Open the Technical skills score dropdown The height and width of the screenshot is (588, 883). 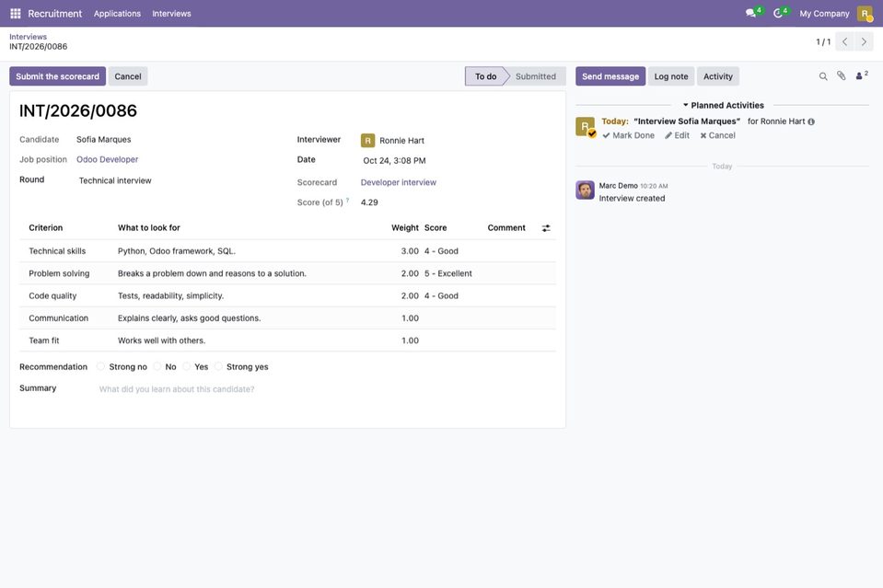click(453, 251)
